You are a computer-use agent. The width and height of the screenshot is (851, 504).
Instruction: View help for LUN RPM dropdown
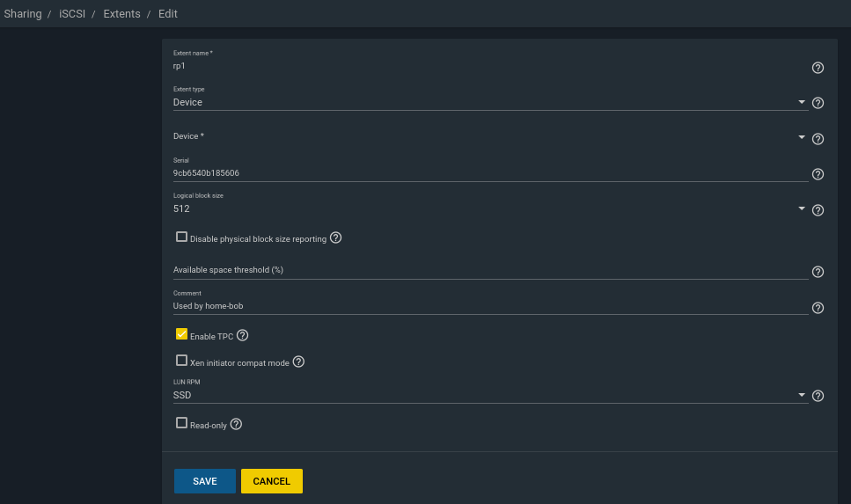tap(818, 396)
